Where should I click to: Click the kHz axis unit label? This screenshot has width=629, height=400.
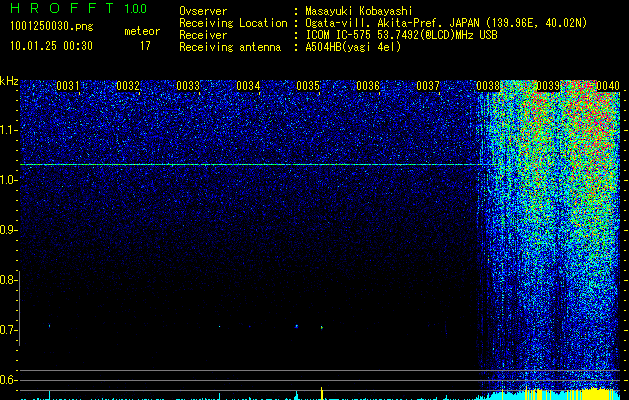tap(9, 81)
